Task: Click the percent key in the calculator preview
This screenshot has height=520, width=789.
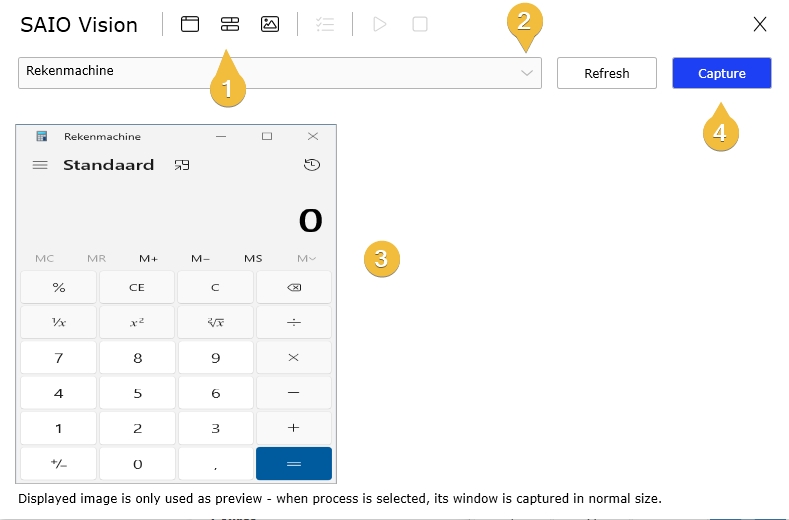Action: [58, 287]
